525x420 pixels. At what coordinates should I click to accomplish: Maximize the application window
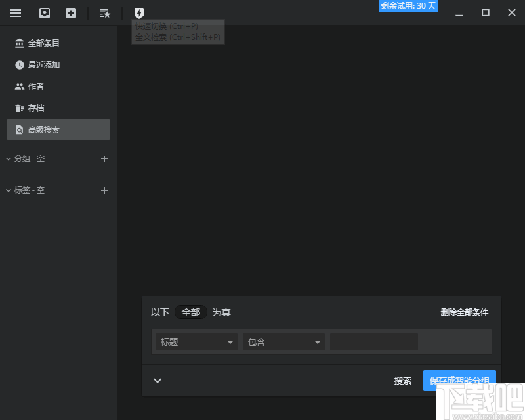pyautogui.click(x=486, y=12)
